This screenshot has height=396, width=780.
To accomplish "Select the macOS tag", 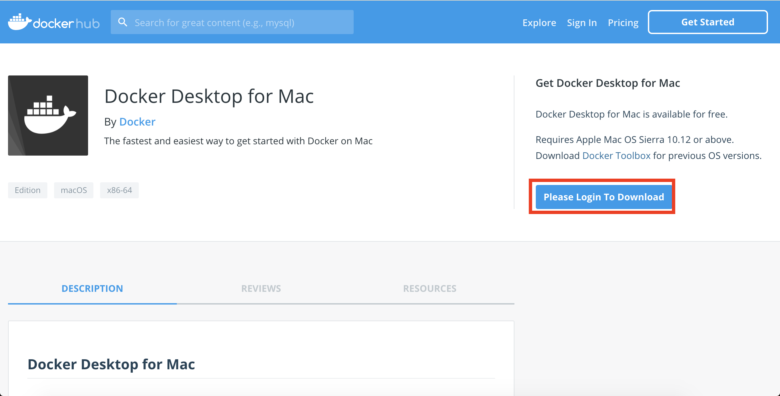I will coord(74,190).
